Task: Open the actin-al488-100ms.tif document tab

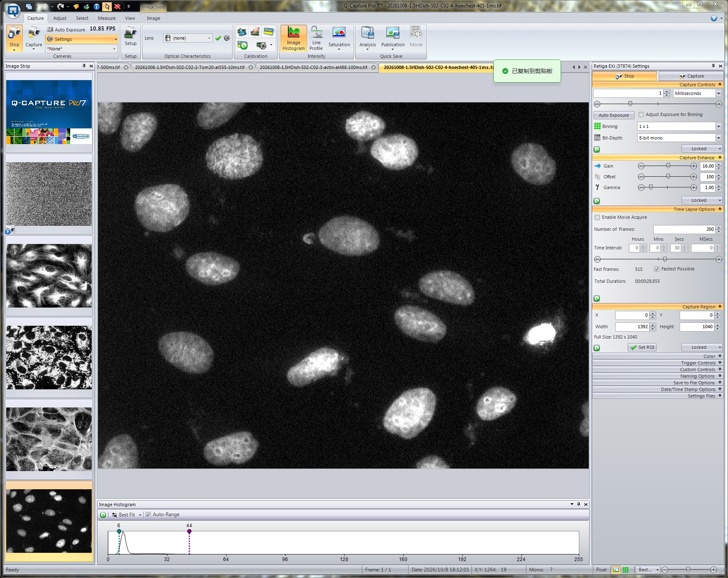Action: pos(313,67)
